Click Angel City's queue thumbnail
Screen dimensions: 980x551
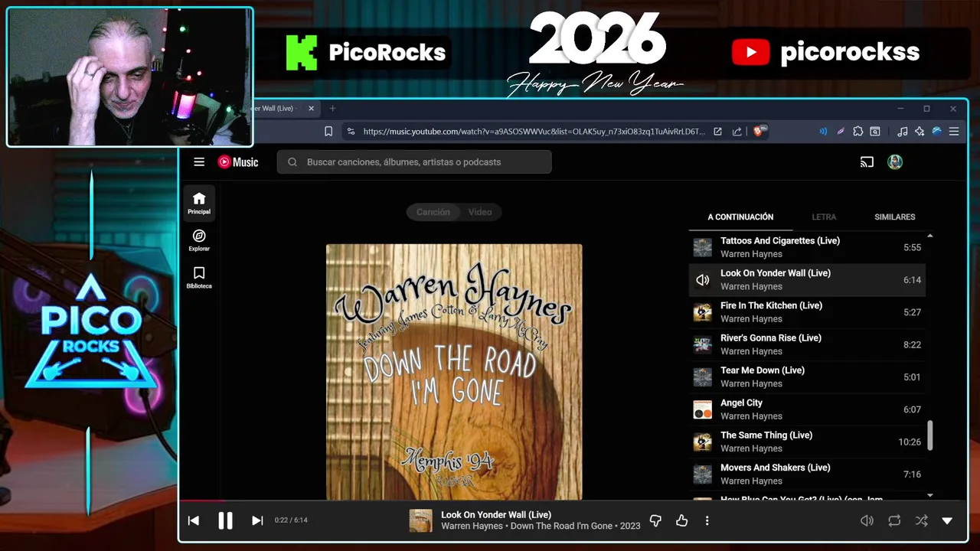coord(703,409)
